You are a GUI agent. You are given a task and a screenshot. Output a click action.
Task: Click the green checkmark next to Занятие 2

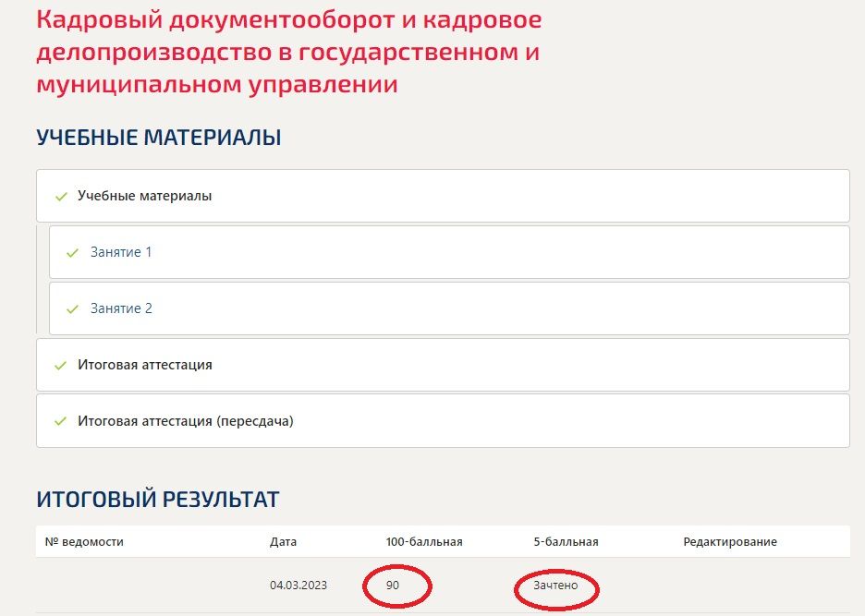[x=72, y=309]
